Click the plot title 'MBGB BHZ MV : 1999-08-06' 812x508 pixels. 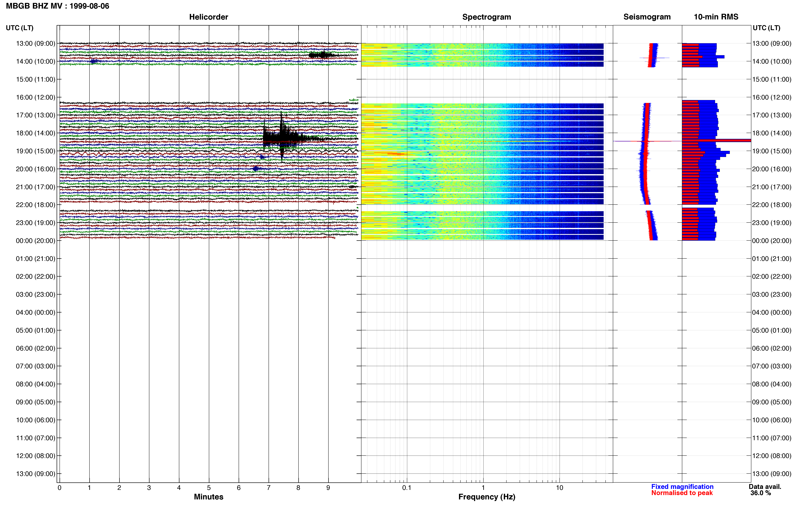(x=57, y=6)
